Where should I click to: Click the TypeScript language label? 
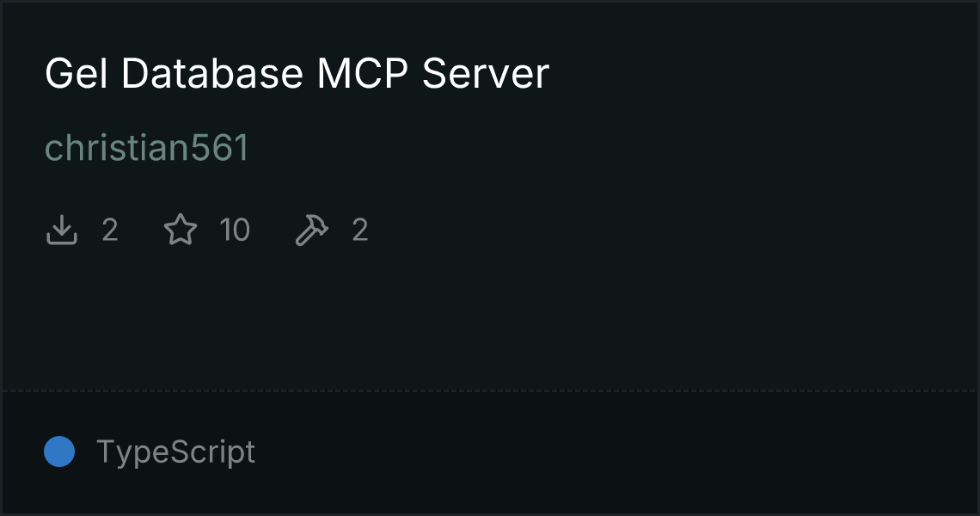point(175,451)
